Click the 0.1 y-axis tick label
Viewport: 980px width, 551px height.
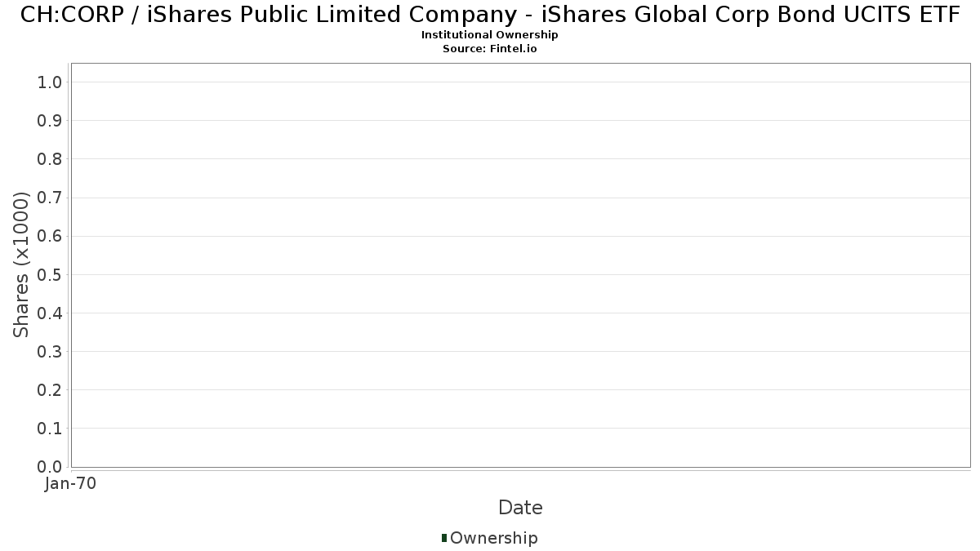[50, 429]
